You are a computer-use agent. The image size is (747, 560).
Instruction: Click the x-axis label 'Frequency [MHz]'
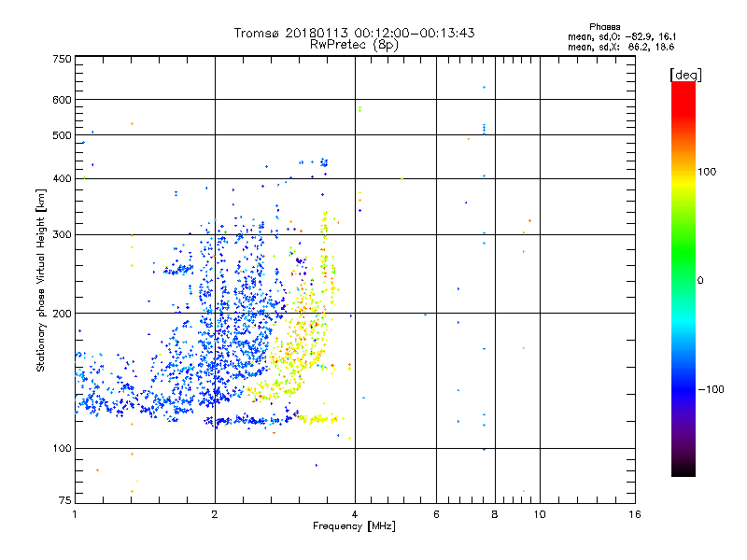pos(354,526)
